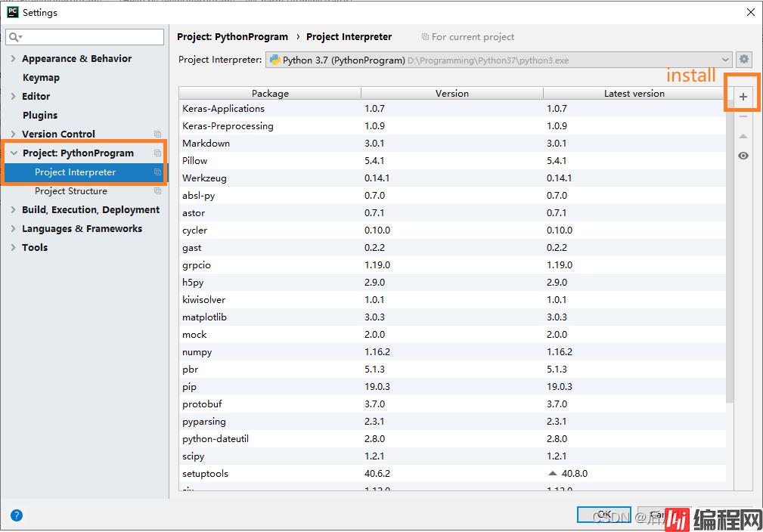The image size is (763, 532).
Task: Click the settings search input field
Action: click(x=92, y=37)
